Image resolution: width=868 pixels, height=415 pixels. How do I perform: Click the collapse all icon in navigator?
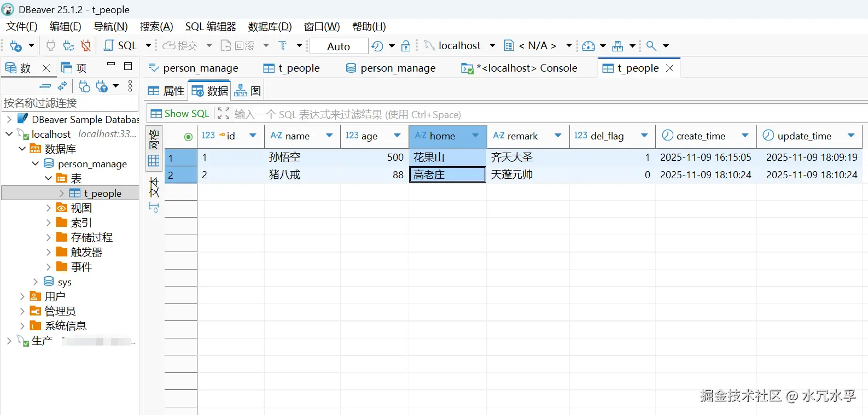click(45, 86)
